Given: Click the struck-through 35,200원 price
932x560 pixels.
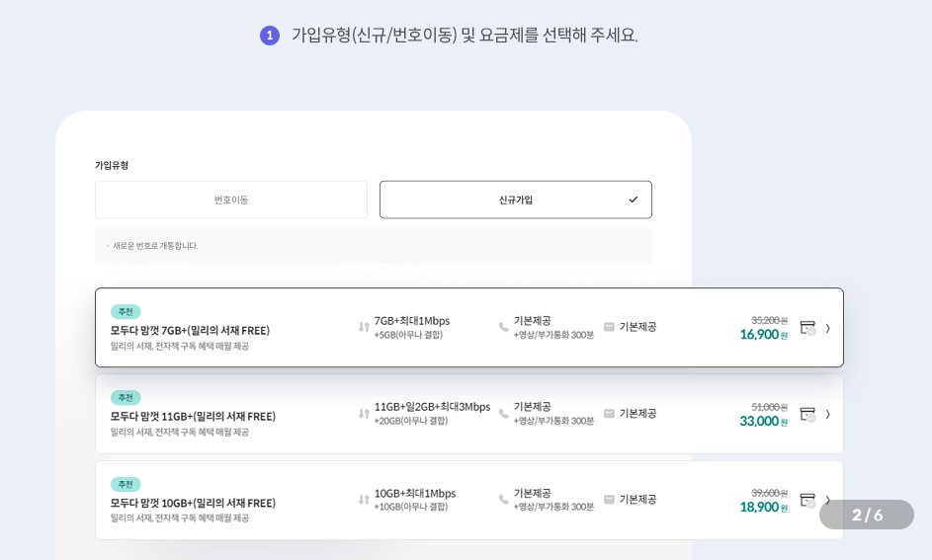Looking at the screenshot, I should 769,321.
